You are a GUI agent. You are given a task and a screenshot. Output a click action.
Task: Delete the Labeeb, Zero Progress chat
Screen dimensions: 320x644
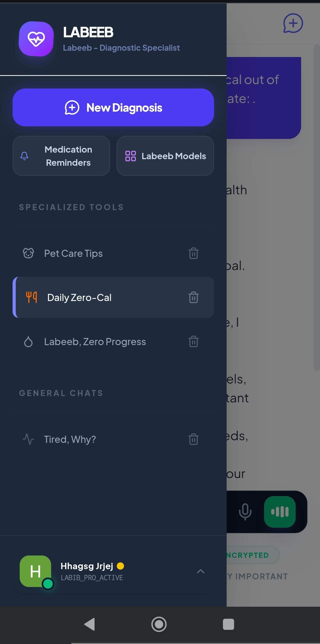click(193, 342)
